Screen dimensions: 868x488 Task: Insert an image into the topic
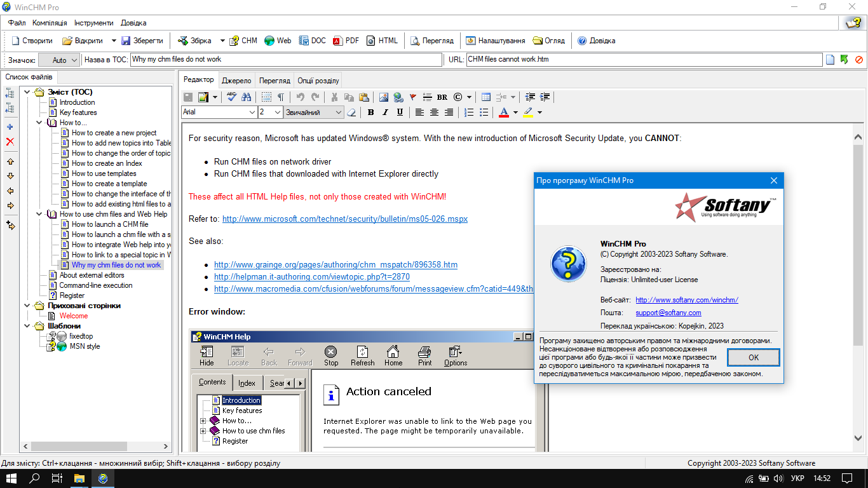point(383,97)
